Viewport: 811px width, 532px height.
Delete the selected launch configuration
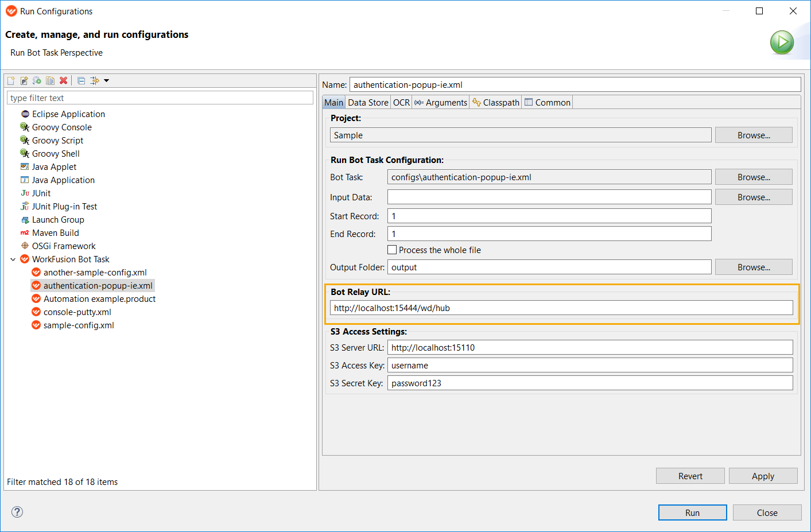[64, 81]
